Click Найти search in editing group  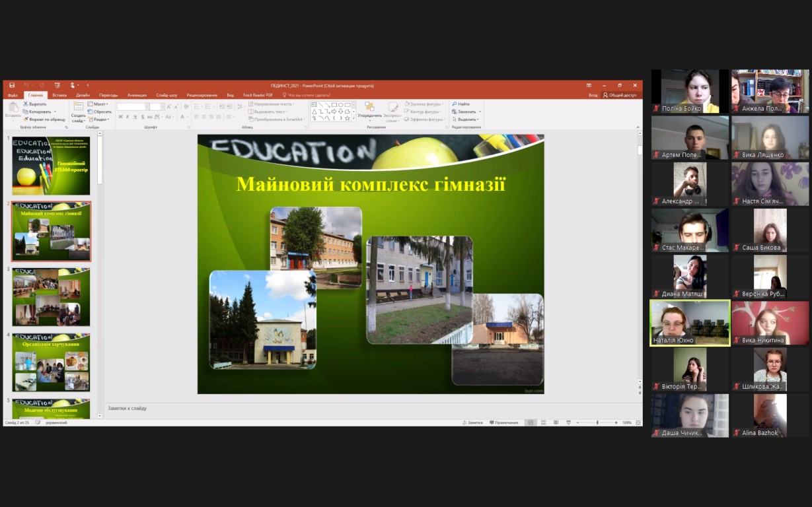(461, 104)
